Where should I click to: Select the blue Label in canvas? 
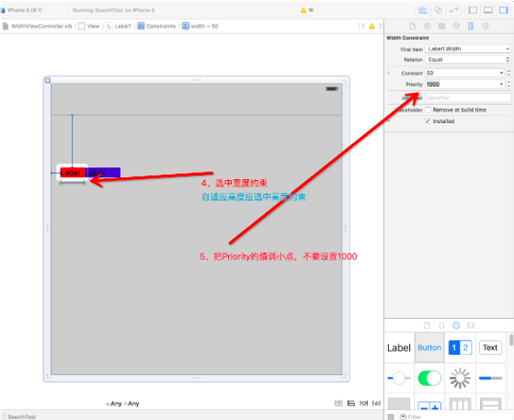click(x=103, y=173)
